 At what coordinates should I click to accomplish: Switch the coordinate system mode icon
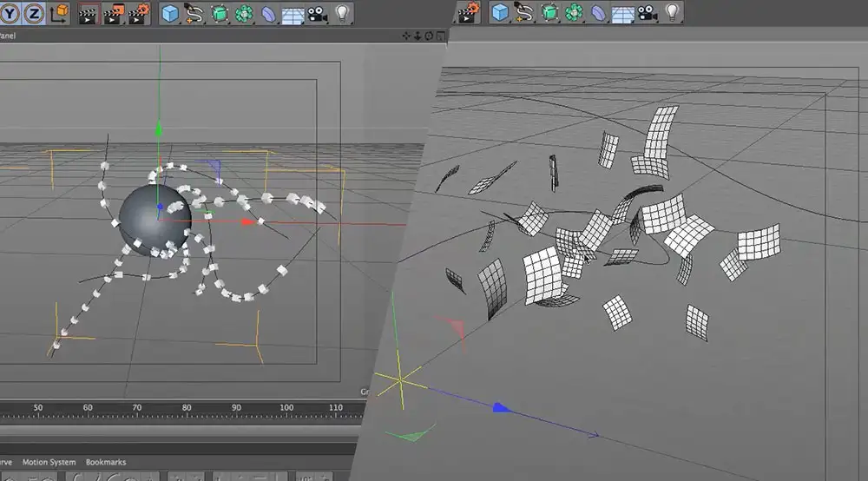59,13
